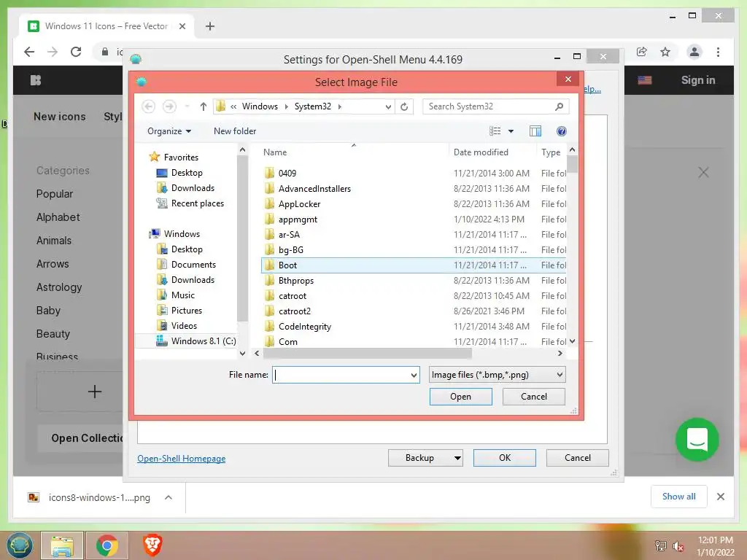Open a new Chrome tab
This screenshot has width=747, height=560.
(210, 26)
